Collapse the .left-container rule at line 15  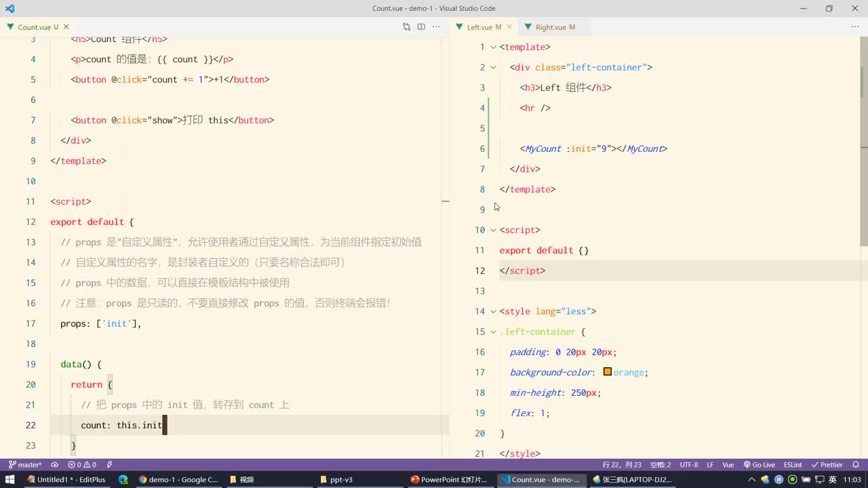pyautogui.click(x=493, y=332)
